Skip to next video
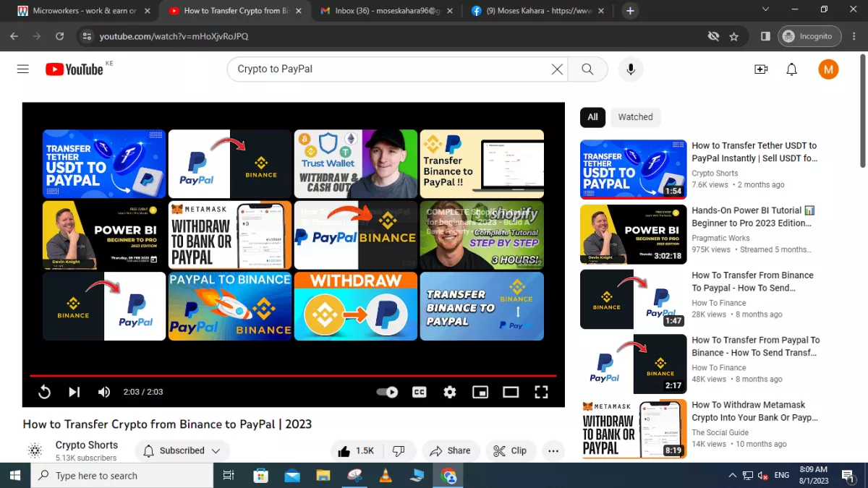 pos(74,392)
